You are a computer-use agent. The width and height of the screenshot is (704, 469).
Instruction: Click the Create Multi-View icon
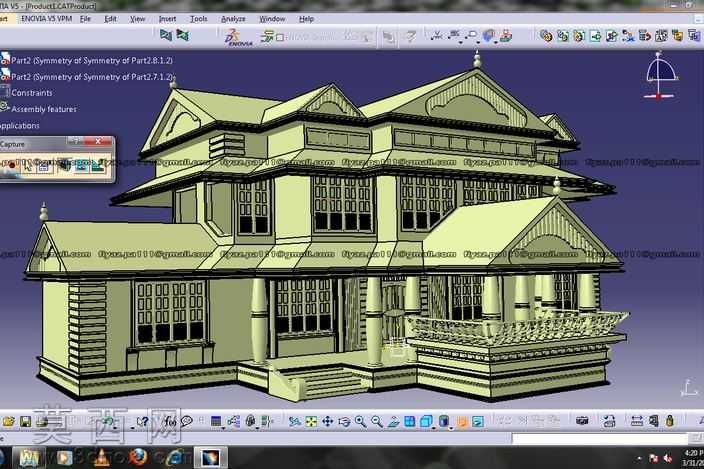click(x=409, y=421)
